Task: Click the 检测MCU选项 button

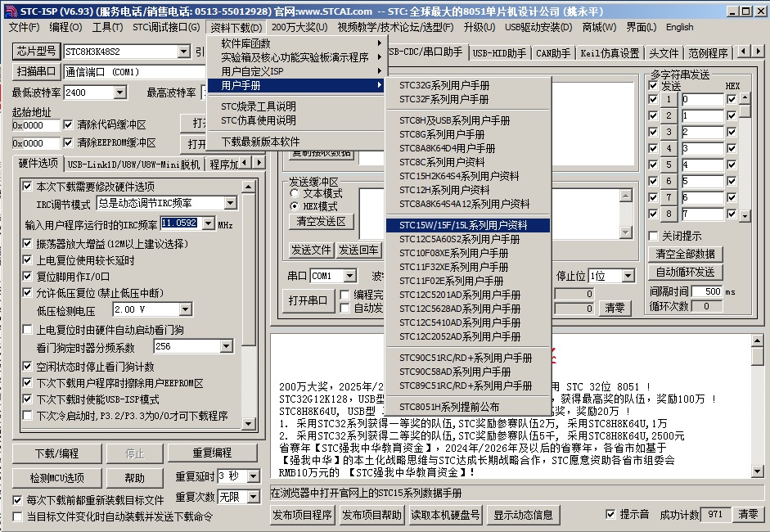Action: (x=57, y=478)
